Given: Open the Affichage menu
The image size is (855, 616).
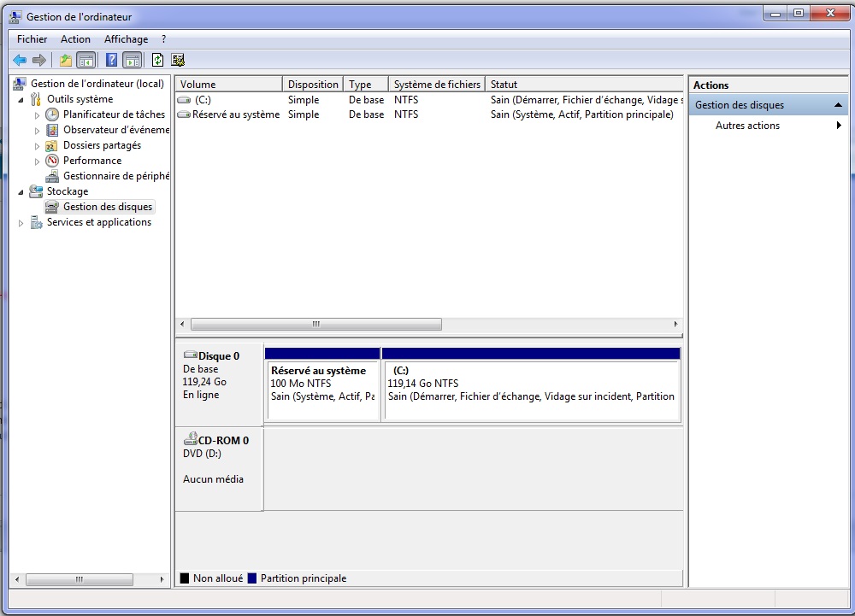Looking at the screenshot, I should (x=126, y=39).
